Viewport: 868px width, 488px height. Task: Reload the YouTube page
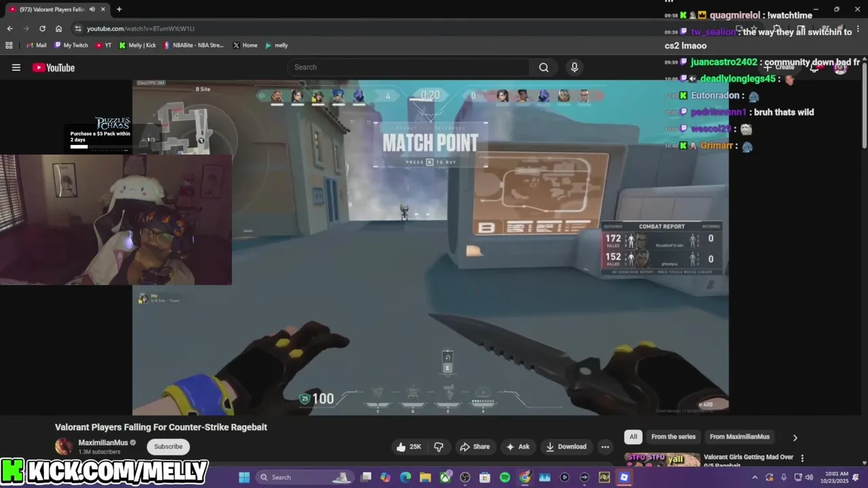42,28
